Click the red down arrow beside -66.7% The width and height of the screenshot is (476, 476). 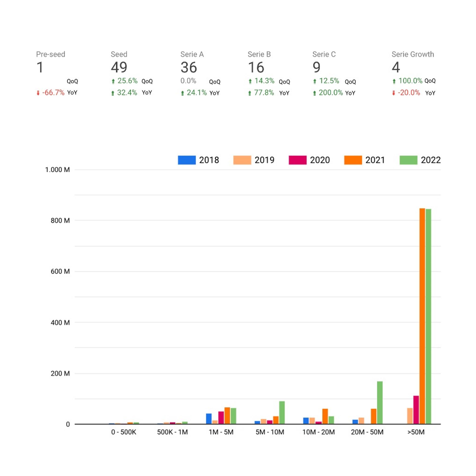tap(38, 93)
